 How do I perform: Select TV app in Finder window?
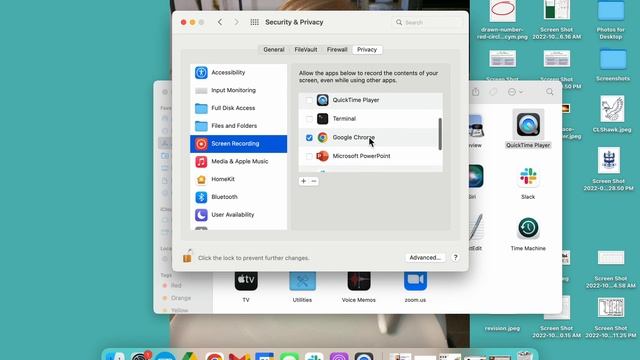[246, 286]
